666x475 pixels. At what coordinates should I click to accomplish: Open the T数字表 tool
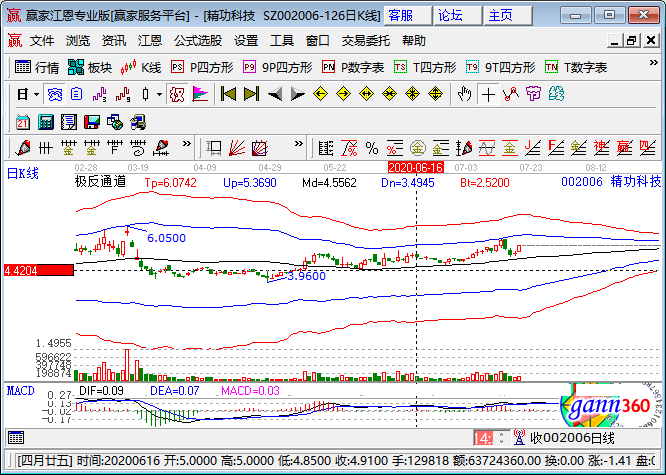point(576,68)
